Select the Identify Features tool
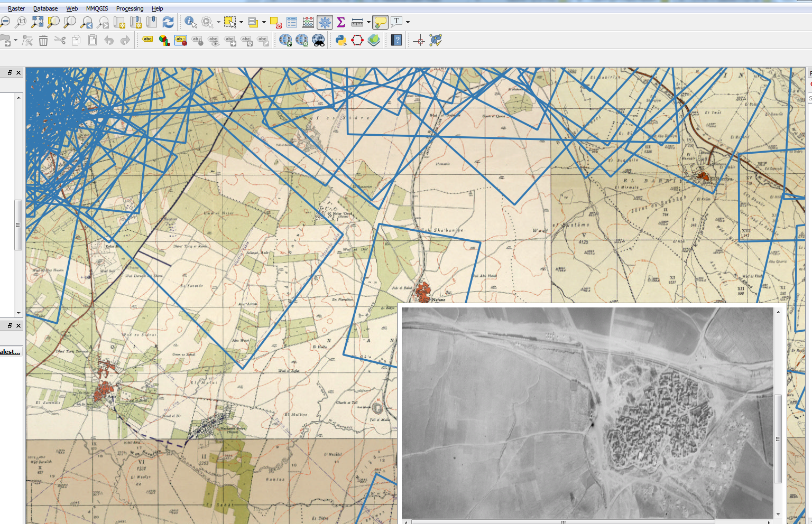812x524 pixels. click(190, 22)
